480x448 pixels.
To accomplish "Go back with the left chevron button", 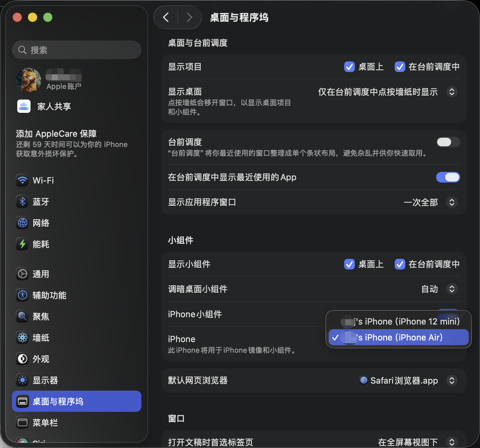I will pos(166,17).
